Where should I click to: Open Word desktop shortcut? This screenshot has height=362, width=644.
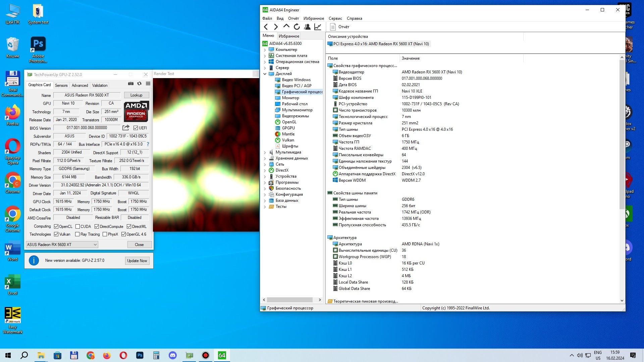pos(12,251)
